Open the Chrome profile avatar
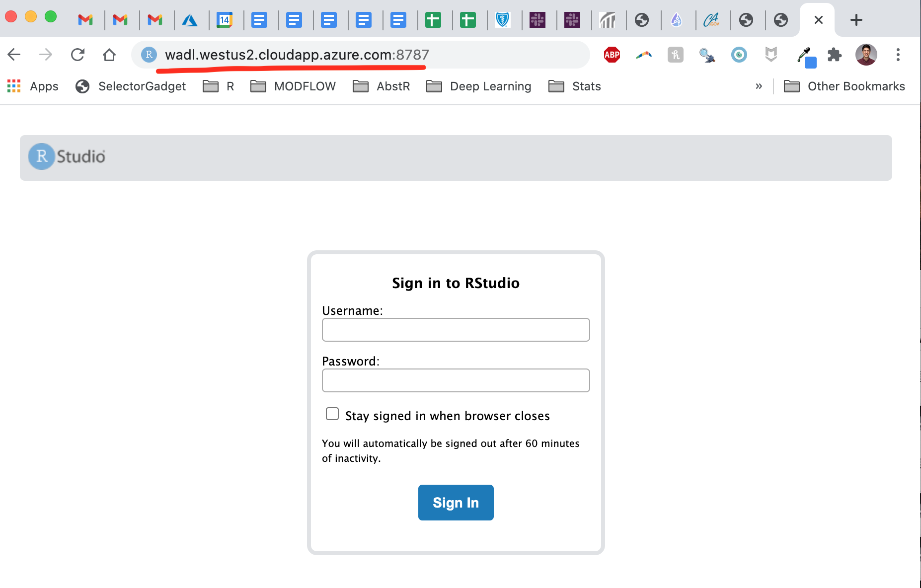Screen dimensions: 921x588 [866, 55]
